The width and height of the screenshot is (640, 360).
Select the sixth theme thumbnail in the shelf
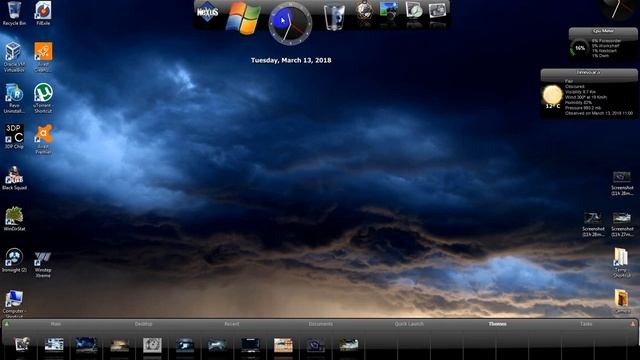(184, 345)
